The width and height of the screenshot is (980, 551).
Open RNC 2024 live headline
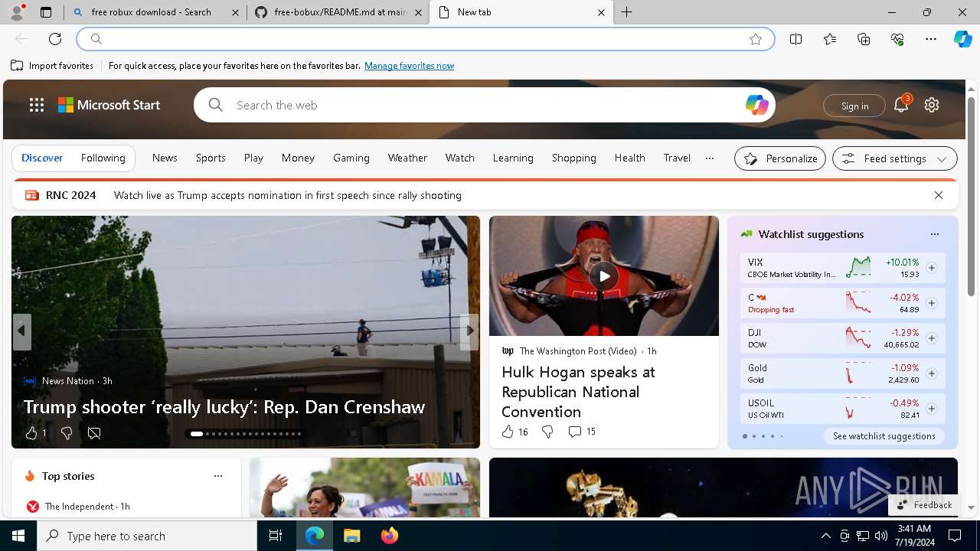point(288,195)
